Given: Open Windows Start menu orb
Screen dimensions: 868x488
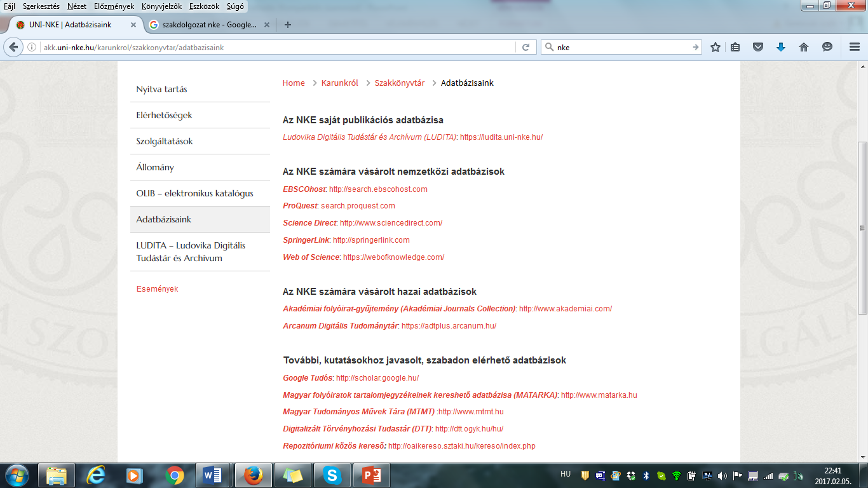Looking at the screenshot, I should [18, 475].
